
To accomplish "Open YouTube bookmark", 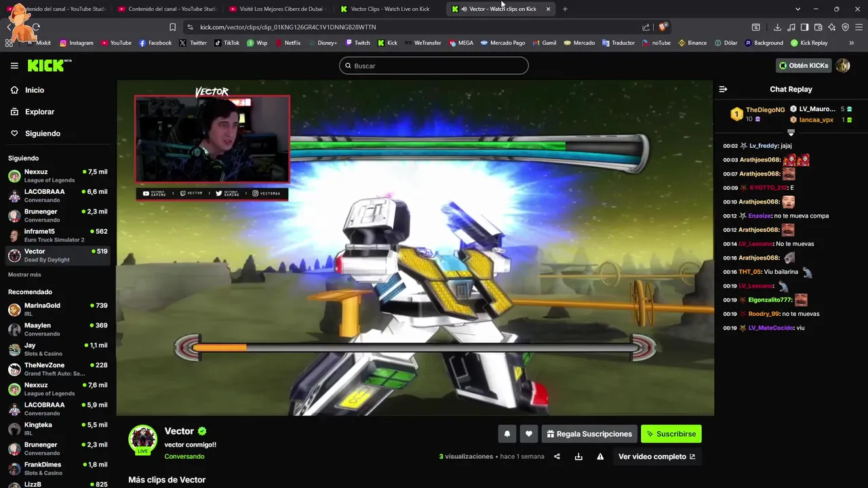I will [117, 43].
